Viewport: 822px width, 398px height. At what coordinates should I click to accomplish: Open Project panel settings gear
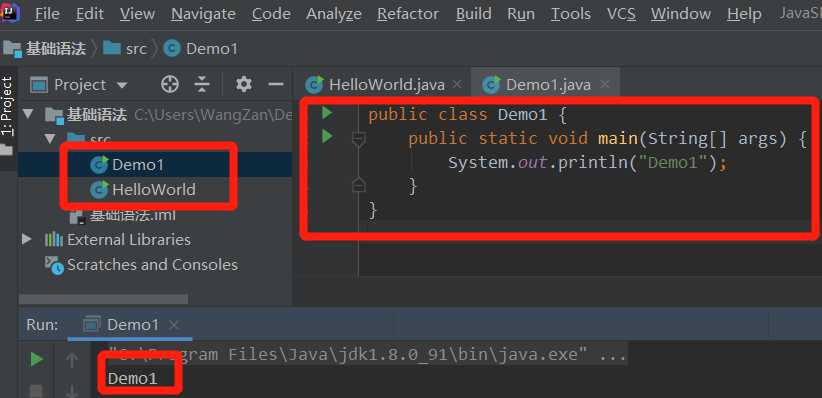pyautogui.click(x=244, y=84)
